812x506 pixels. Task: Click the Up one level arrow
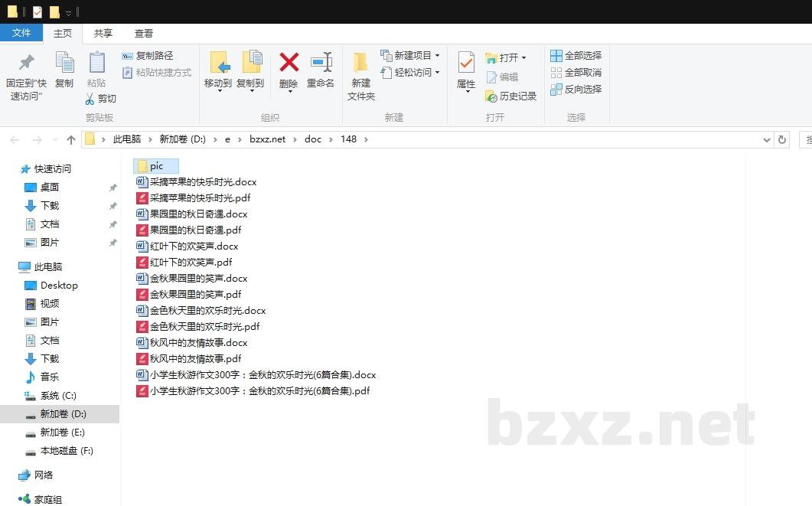pyautogui.click(x=71, y=139)
